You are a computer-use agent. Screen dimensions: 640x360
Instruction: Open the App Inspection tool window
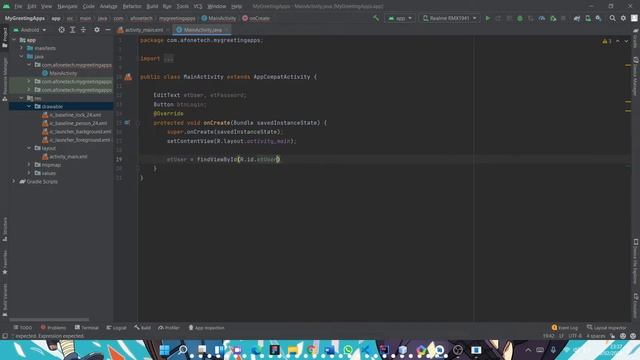pyautogui.click(x=206, y=328)
